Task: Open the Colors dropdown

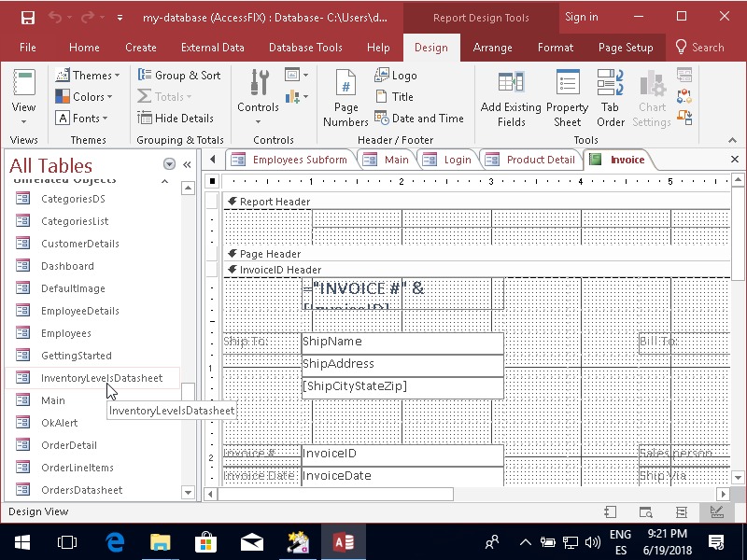Action: click(x=84, y=97)
